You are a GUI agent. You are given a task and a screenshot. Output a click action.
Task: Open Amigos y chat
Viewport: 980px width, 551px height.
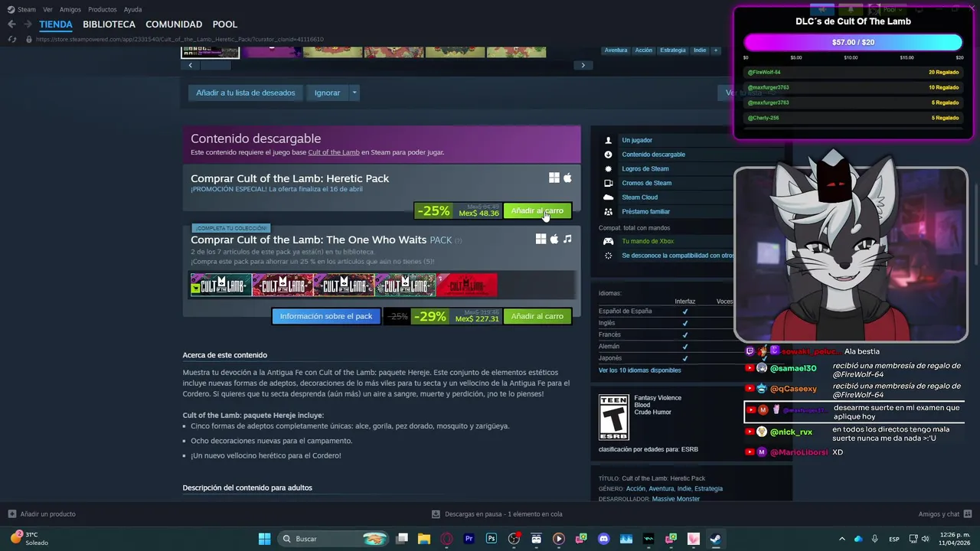click(x=945, y=514)
